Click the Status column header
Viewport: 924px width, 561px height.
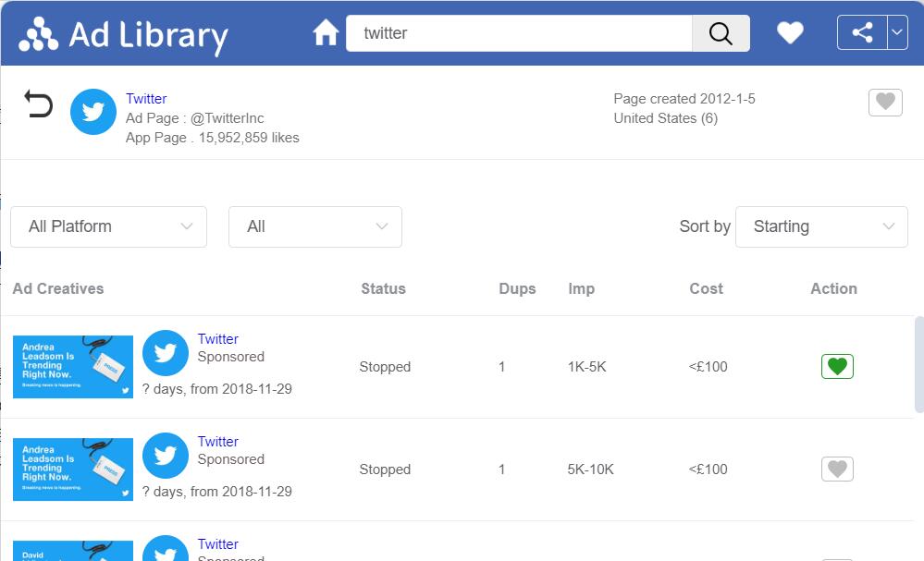tap(384, 288)
